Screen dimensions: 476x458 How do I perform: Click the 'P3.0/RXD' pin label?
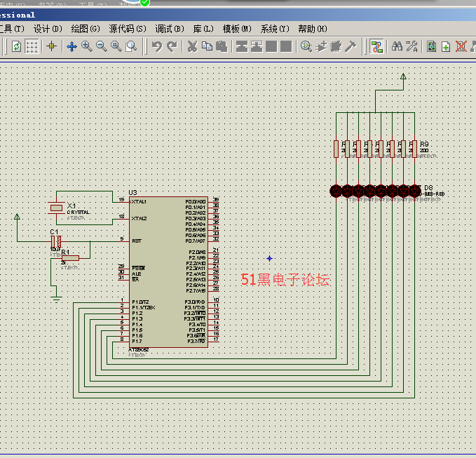tap(195, 302)
